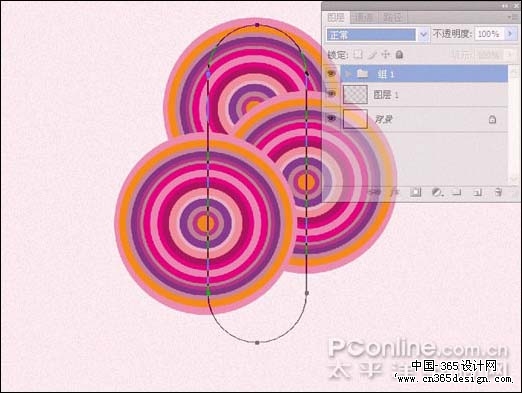Screen dimensions: 522x393
Task: Click the lock transparent pixels icon
Action: click(x=358, y=54)
